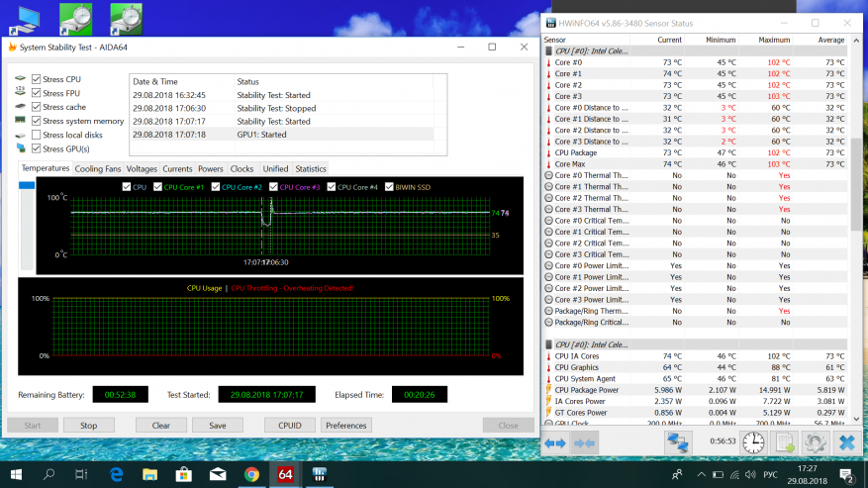868x488 pixels.
Task: Click volume speaker tray icon
Action: coord(750,475)
